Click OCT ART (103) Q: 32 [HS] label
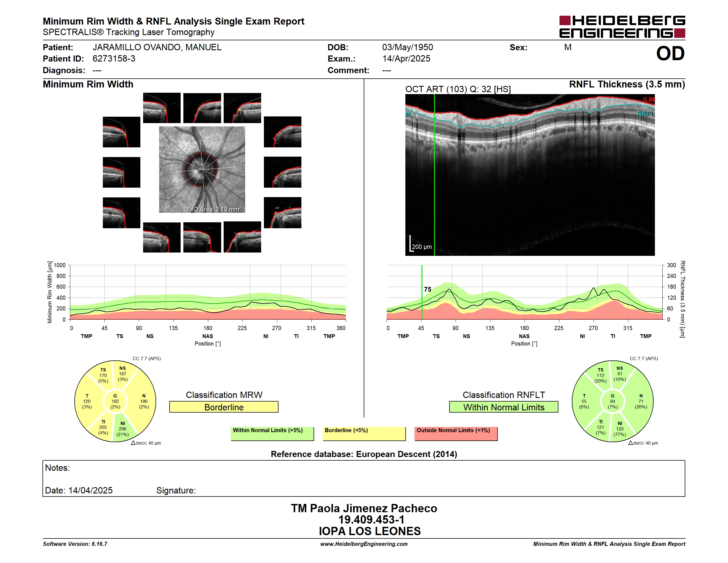Screen dimensions: 728x563 458,89
